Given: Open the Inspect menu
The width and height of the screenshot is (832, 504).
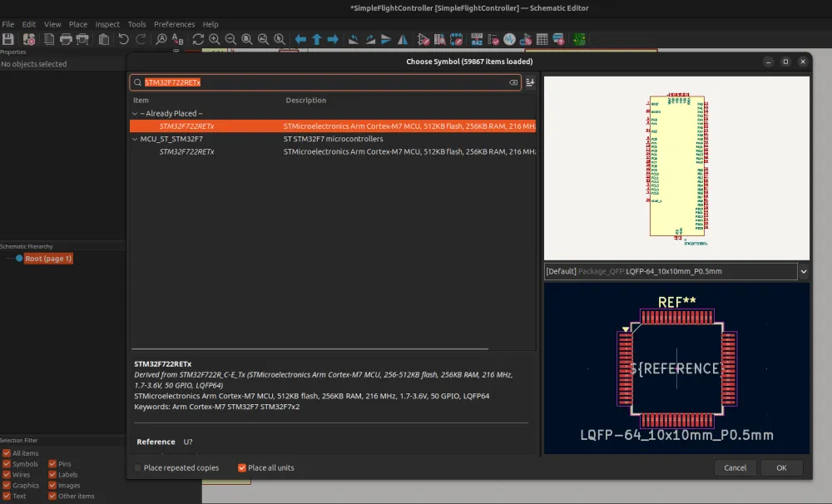Looking at the screenshot, I should [107, 24].
